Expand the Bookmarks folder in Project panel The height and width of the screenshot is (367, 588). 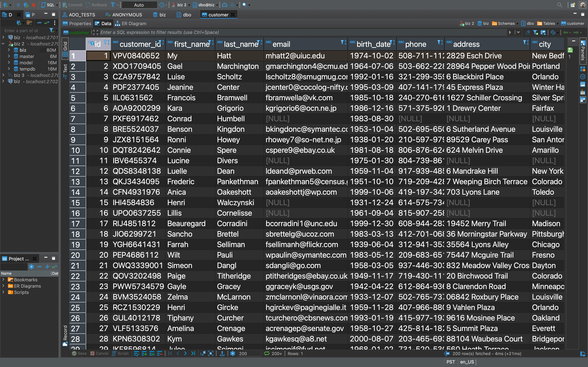point(3,280)
